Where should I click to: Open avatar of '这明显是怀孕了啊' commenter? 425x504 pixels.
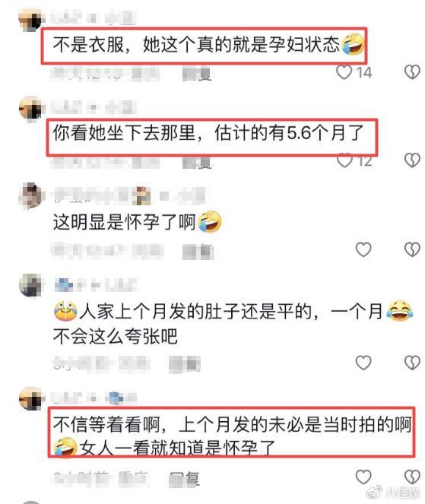31,196
